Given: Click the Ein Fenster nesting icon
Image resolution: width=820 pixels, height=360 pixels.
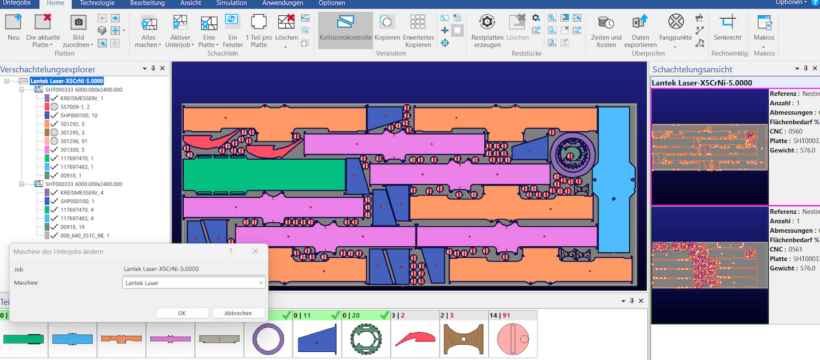Looking at the screenshot, I should tap(232, 21).
